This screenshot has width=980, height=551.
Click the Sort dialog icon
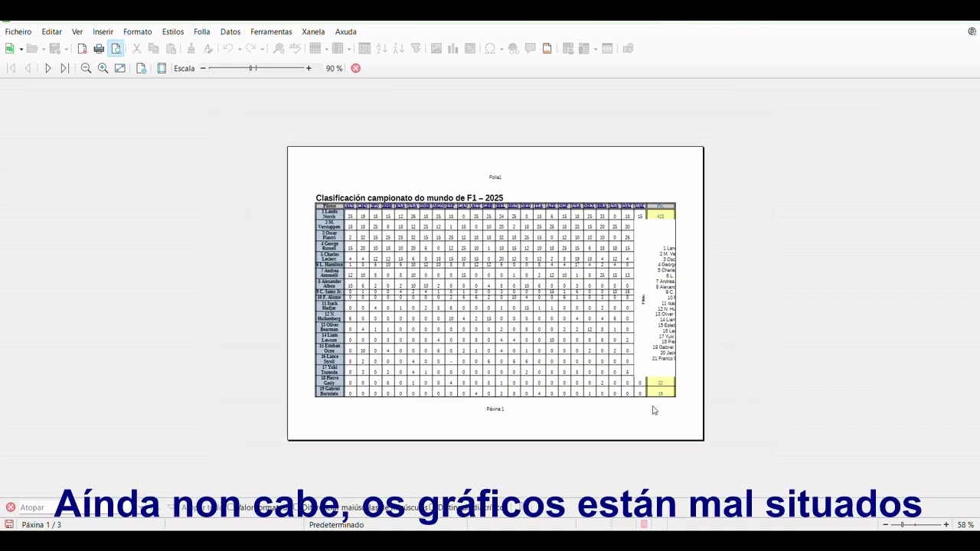[364, 49]
